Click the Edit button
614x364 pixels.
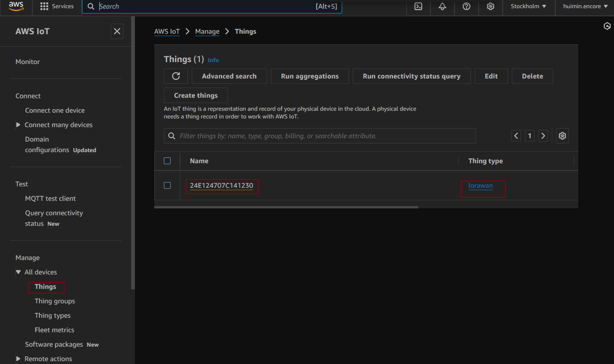tap(491, 76)
